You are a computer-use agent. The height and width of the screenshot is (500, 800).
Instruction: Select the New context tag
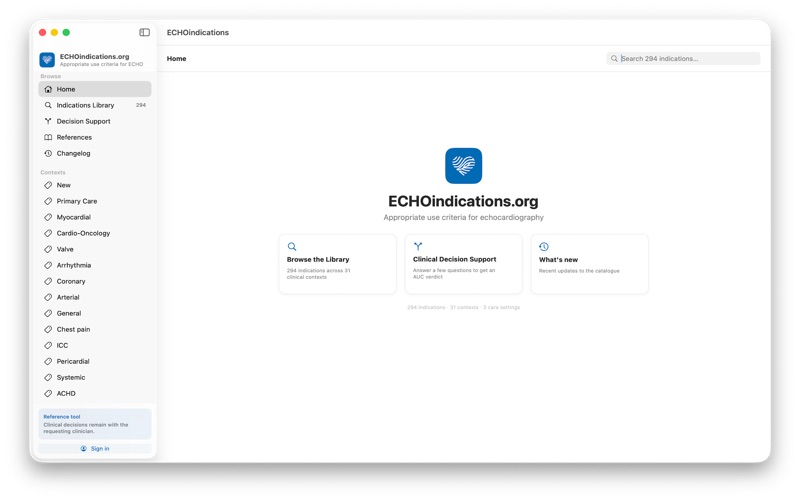coord(95,185)
